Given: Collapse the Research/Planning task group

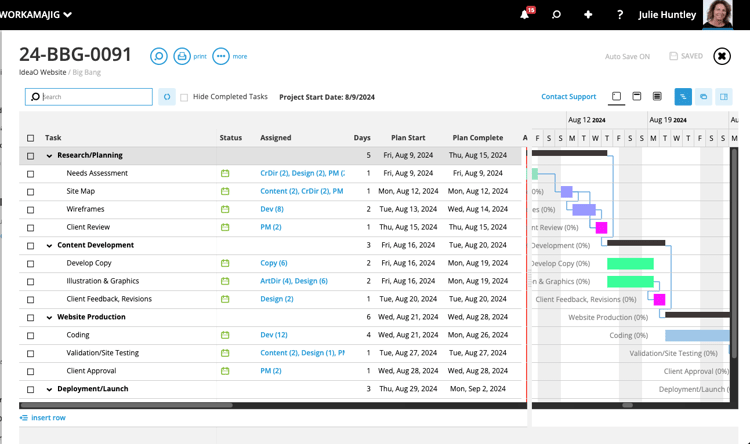Looking at the screenshot, I should [x=49, y=156].
